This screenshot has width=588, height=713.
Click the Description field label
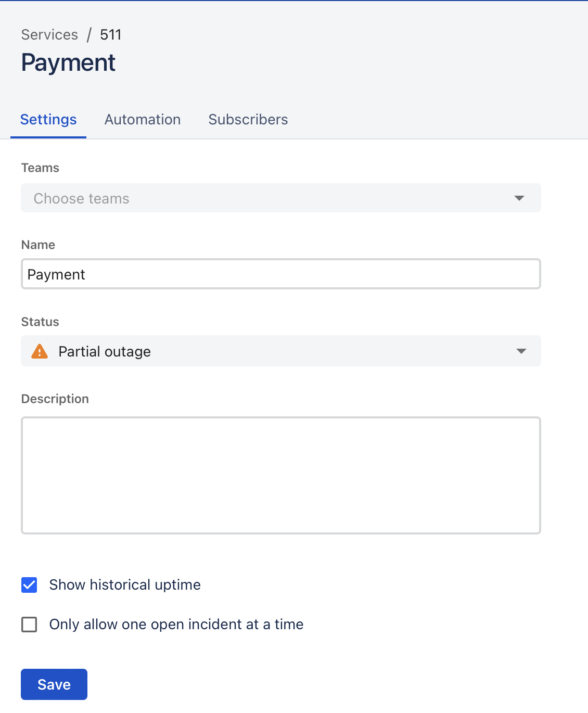click(x=55, y=399)
